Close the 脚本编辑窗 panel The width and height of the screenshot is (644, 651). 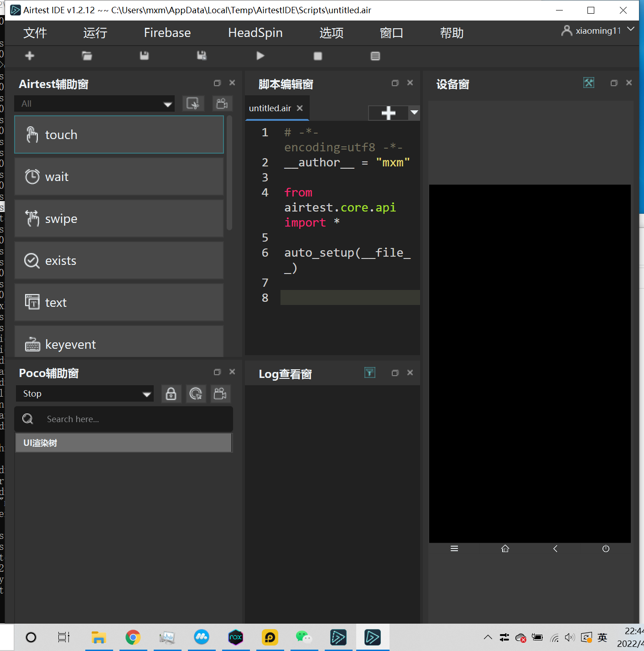click(x=410, y=83)
